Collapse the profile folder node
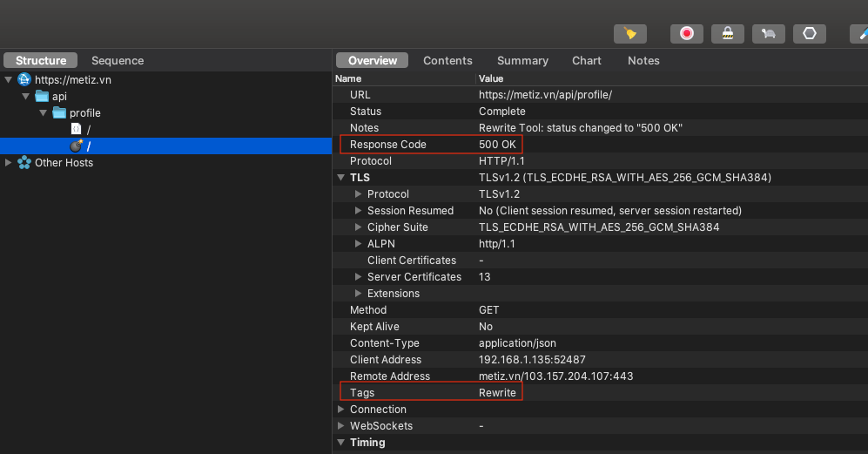Screen dimensions: 868x454 coord(43,113)
